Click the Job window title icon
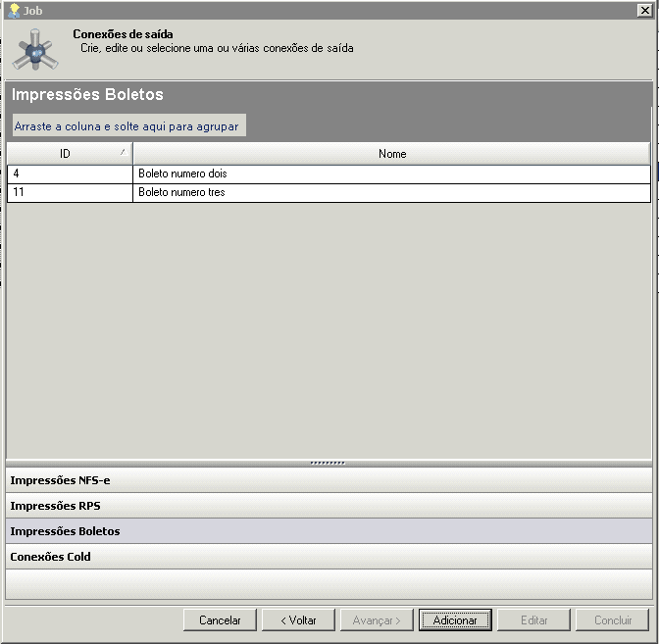659x644 pixels. pos(14,11)
